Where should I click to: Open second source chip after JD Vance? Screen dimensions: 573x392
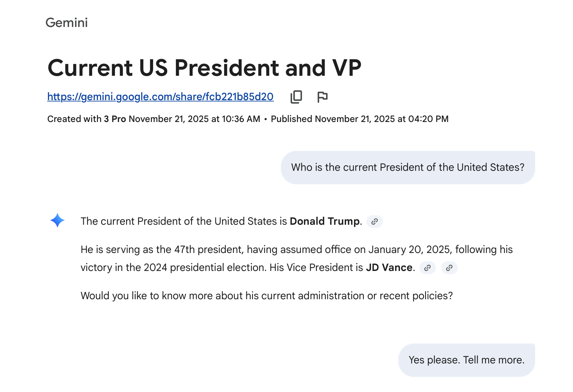[x=449, y=268]
